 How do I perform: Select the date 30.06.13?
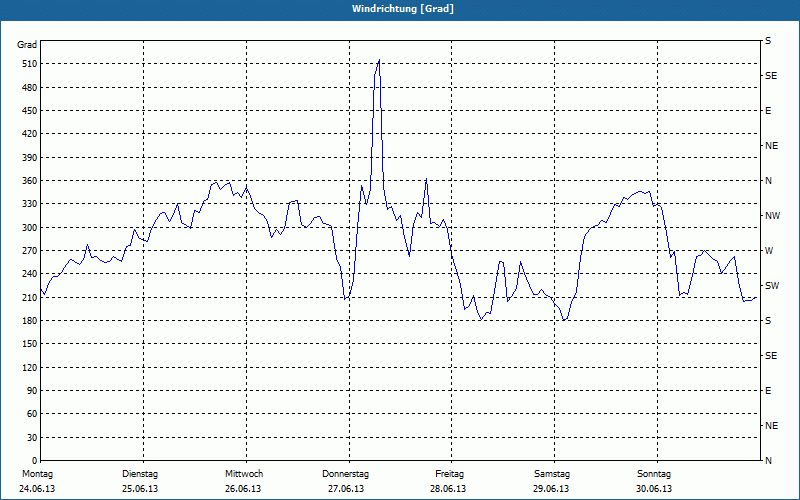pos(654,489)
